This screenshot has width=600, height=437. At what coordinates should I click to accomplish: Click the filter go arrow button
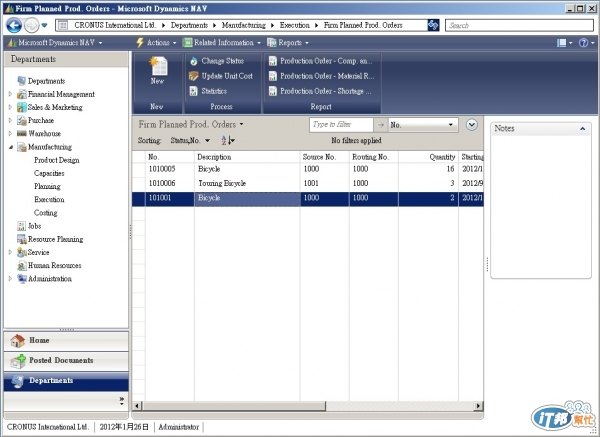380,125
